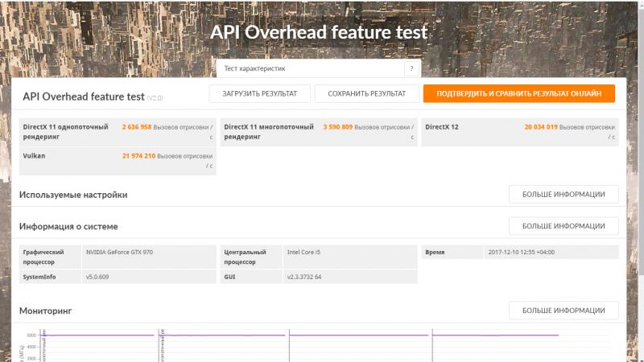Click the orange ПОДТВЕРДИТЬ И СРАВНИТЬ РЕЗУЛЬТАТ ОНЛАЙН button
The image size is (644, 362).
[x=518, y=94]
